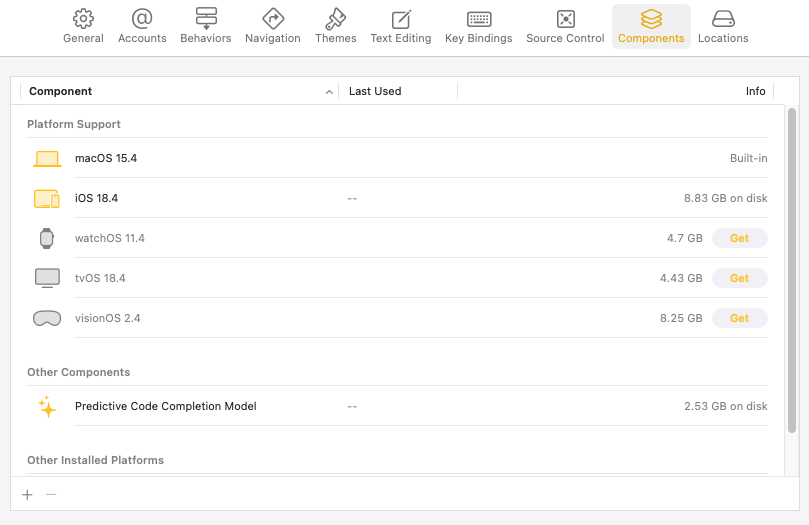Viewport: 809px width, 525px height.
Task: Open the Locations drive icon
Action: 723,19
